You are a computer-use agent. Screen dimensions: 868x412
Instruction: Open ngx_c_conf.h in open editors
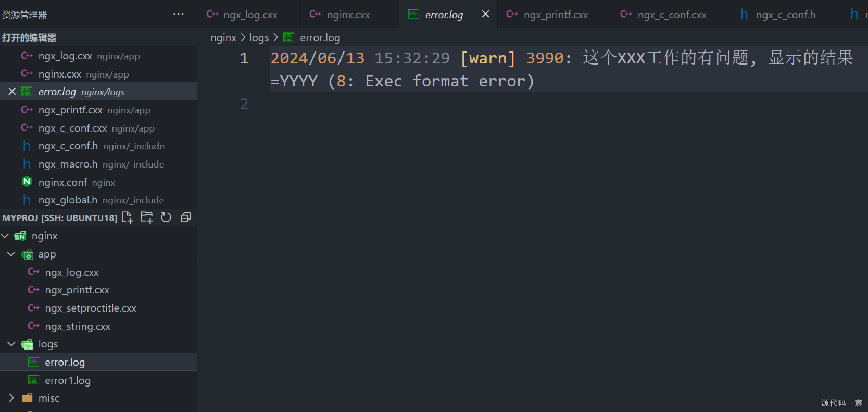click(x=98, y=146)
